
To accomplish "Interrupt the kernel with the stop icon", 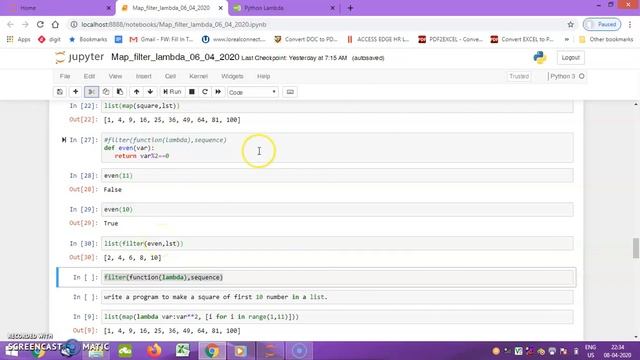I will tap(191, 92).
